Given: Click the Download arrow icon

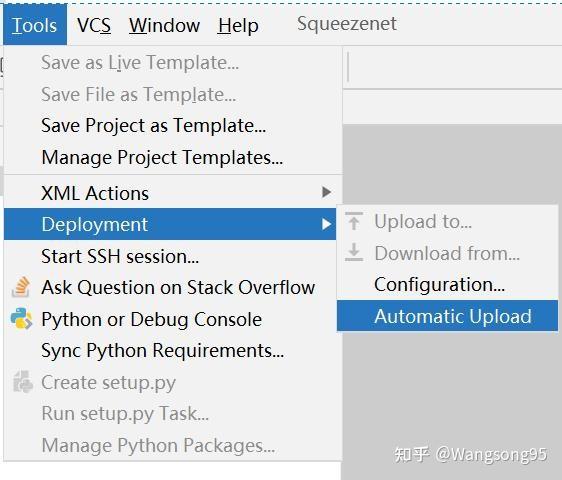Looking at the screenshot, I should pos(354,252).
